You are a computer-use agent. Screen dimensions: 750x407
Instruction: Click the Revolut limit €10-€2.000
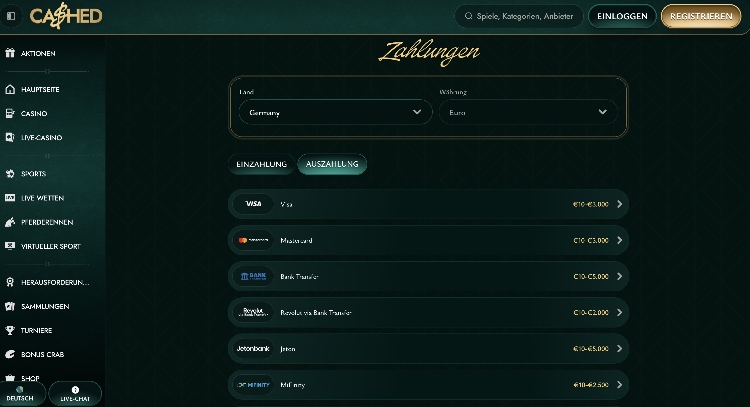[x=591, y=312]
